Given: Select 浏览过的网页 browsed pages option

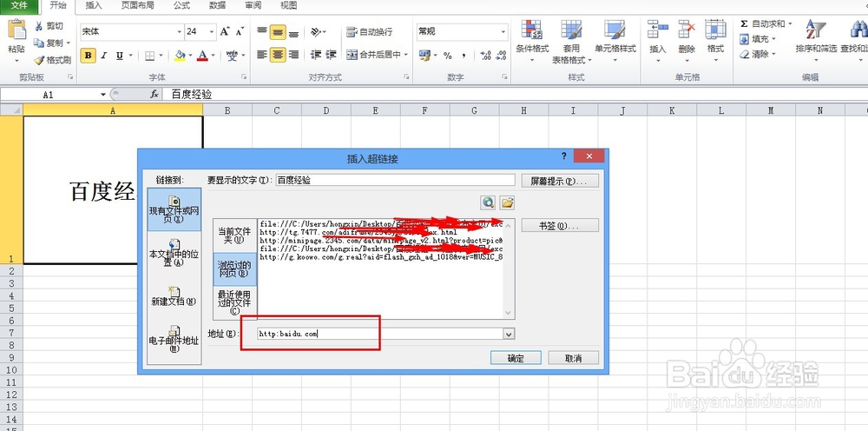Looking at the screenshot, I should pos(234,269).
